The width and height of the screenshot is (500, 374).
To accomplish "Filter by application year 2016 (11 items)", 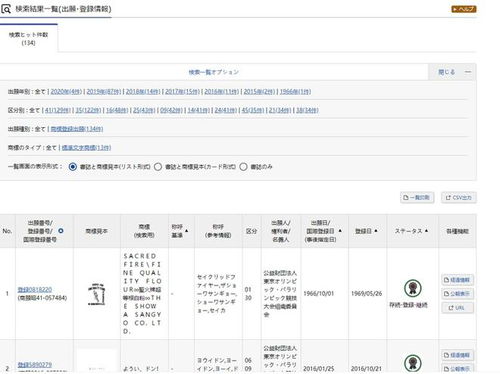I will (222, 92).
